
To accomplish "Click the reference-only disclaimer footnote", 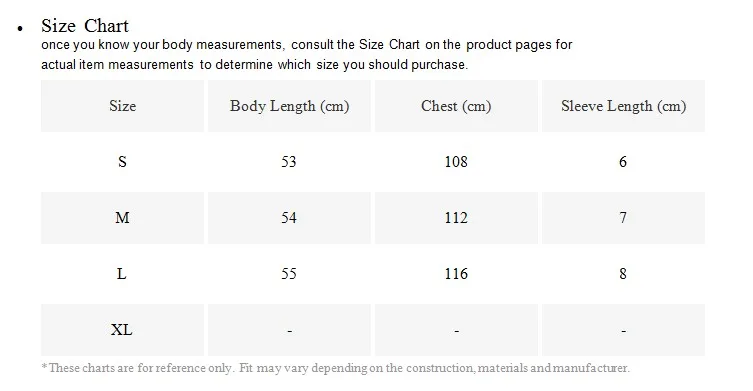I will tap(336, 368).
